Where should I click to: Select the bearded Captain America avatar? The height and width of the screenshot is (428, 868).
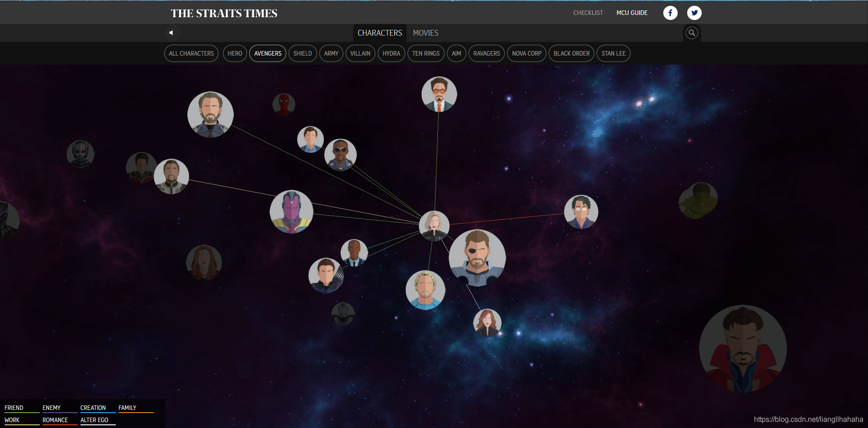click(211, 115)
